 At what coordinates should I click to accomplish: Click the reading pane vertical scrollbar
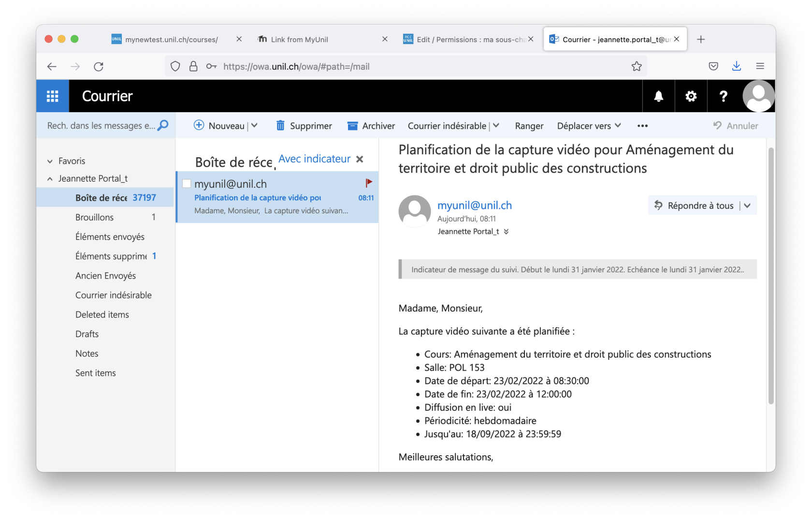click(771, 276)
